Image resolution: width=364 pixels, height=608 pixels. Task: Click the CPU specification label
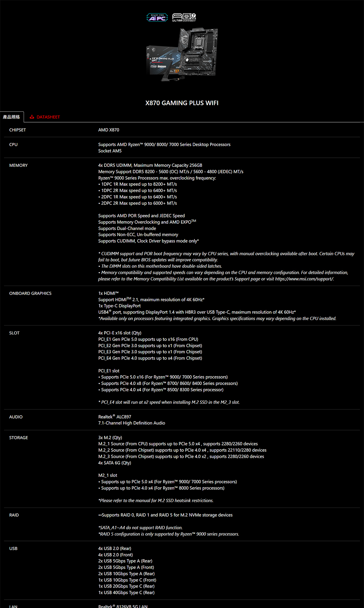pos(13,145)
